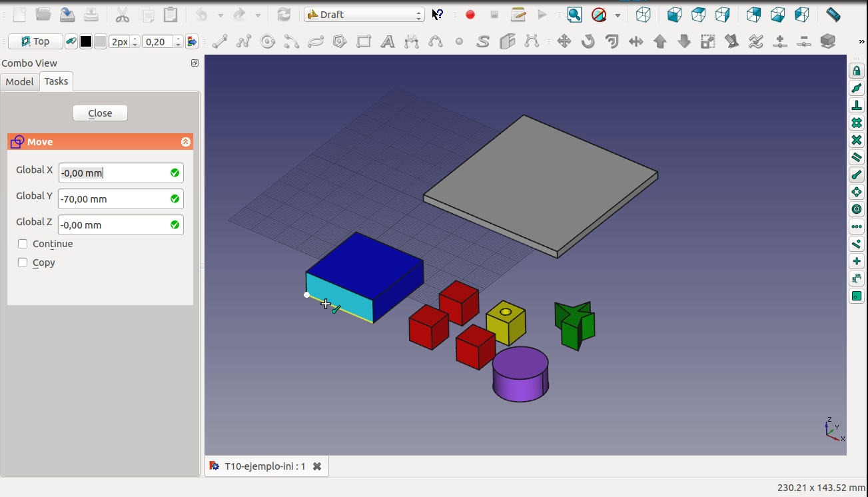Click the Draft Polygon tool
The image size is (868, 497).
point(340,42)
